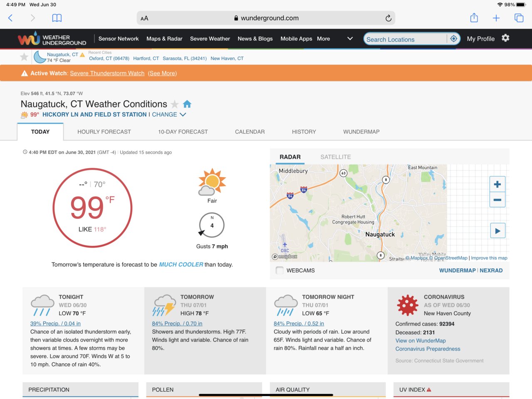Screen dimensions: 532x399
Task: Open New Haven, CT recent city
Action: [x=227, y=59]
